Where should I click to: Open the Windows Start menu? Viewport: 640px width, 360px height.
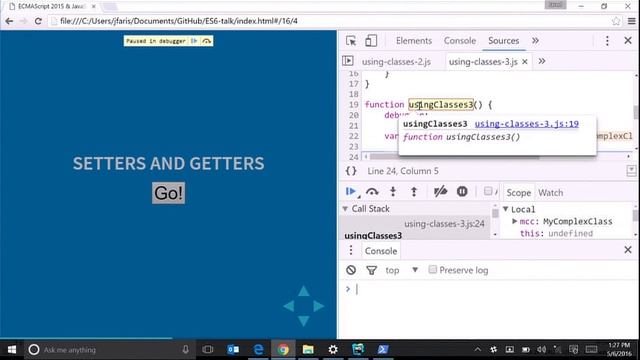12,350
